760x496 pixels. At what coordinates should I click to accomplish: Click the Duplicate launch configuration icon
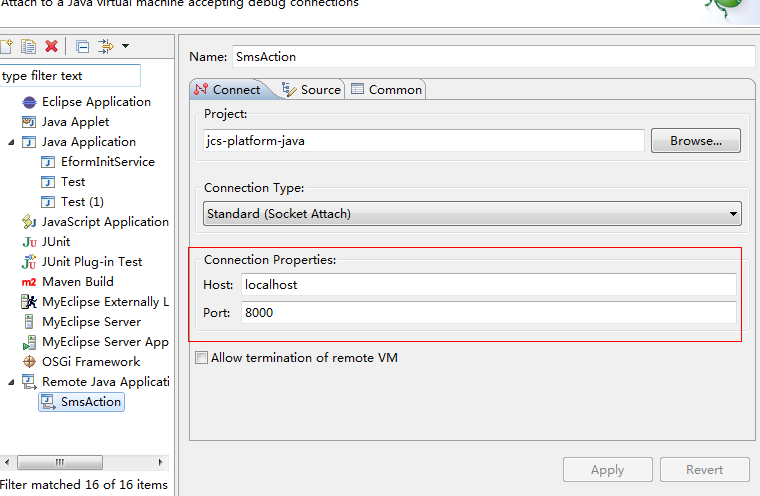point(29,47)
